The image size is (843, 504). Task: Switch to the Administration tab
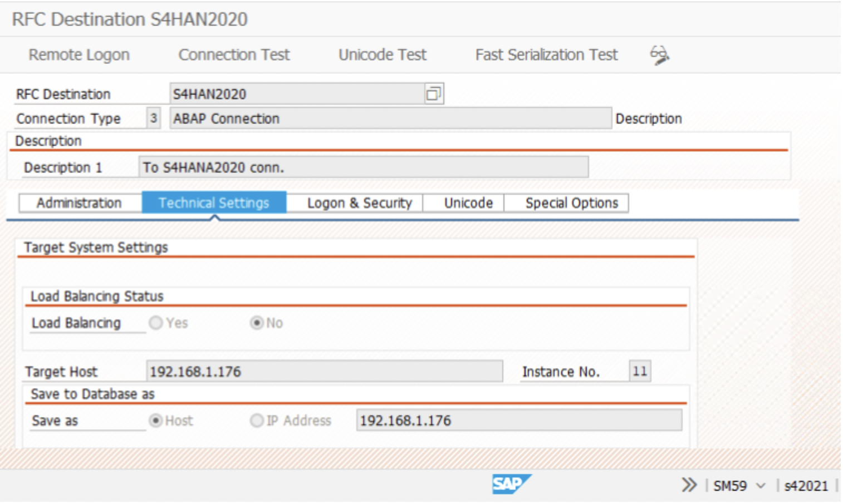click(80, 203)
